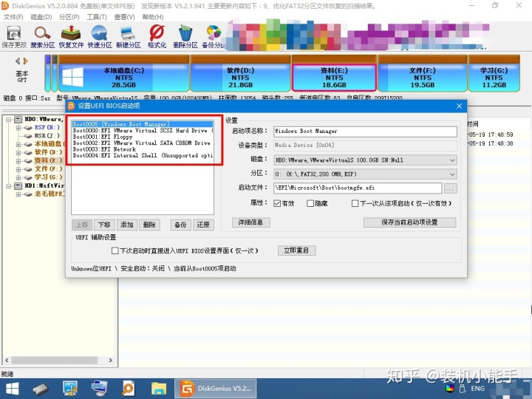Launch the Quick Partition (快速分区) tool

point(100,37)
